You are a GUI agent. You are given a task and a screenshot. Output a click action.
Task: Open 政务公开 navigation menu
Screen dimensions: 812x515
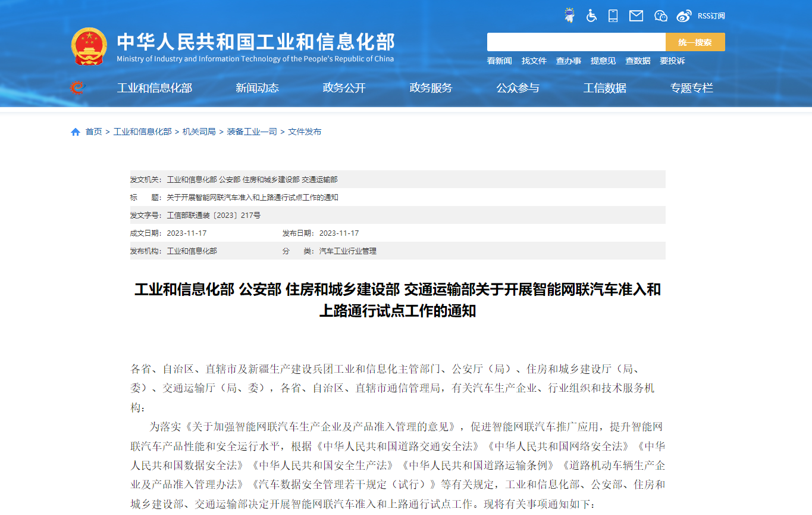tap(344, 88)
